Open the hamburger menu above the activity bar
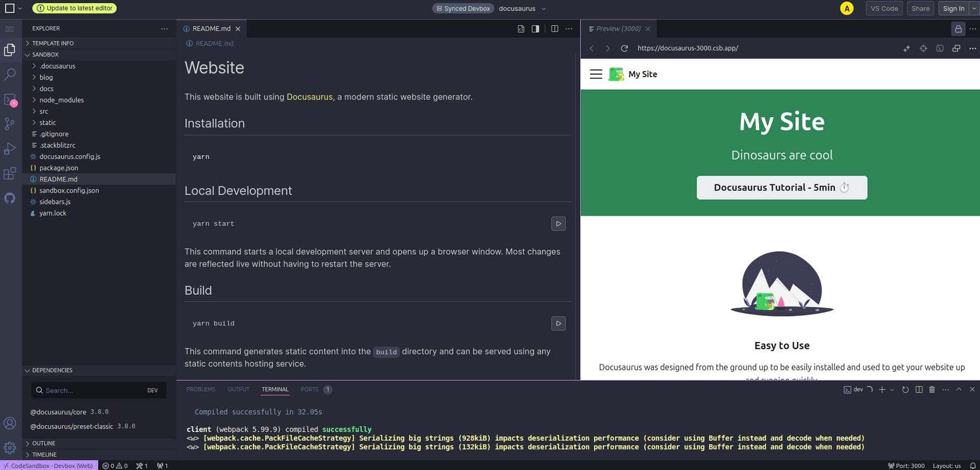 coord(10,29)
